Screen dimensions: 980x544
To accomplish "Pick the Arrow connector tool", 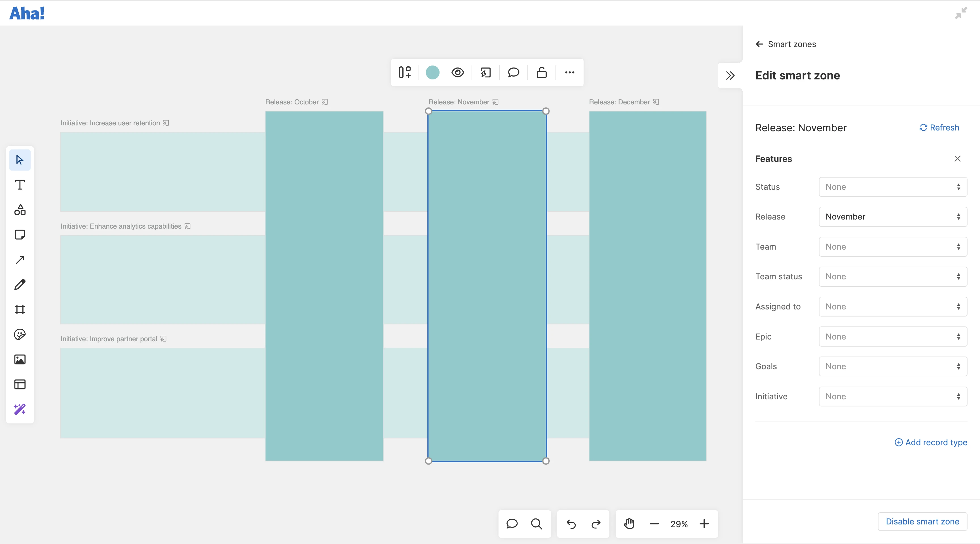I will [20, 260].
